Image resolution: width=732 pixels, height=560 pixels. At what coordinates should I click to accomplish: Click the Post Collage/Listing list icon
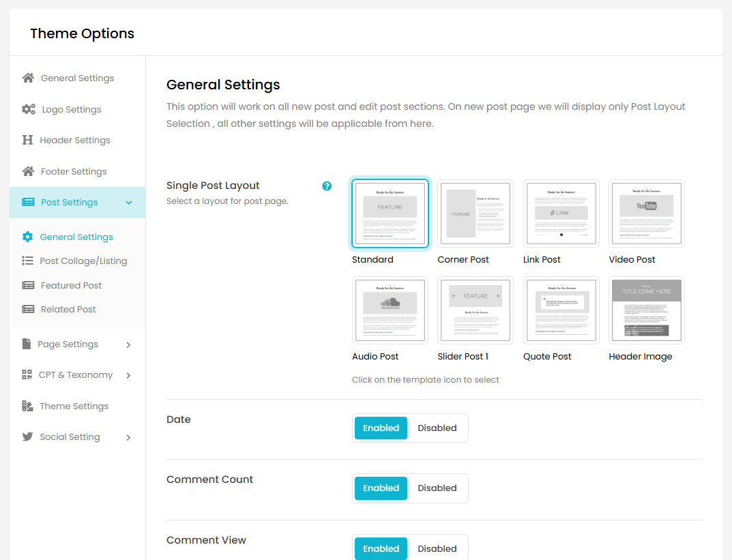tap(28, 261)
